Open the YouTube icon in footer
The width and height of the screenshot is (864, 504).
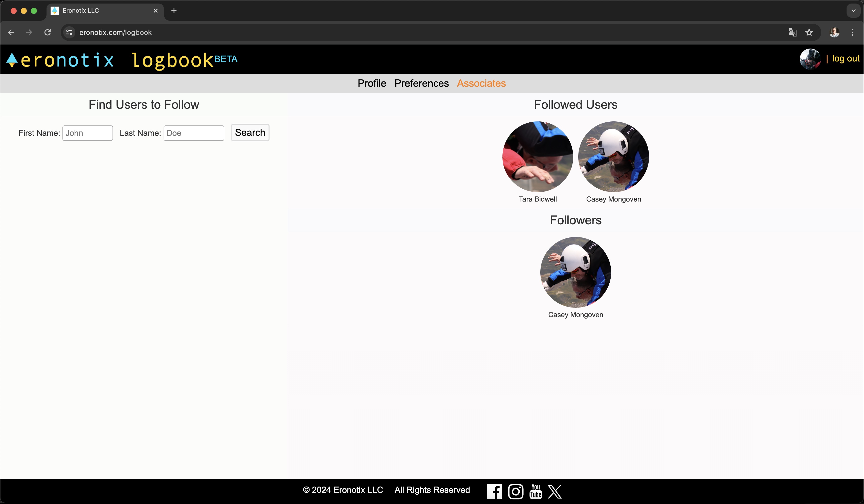click(x=536, y=491)
